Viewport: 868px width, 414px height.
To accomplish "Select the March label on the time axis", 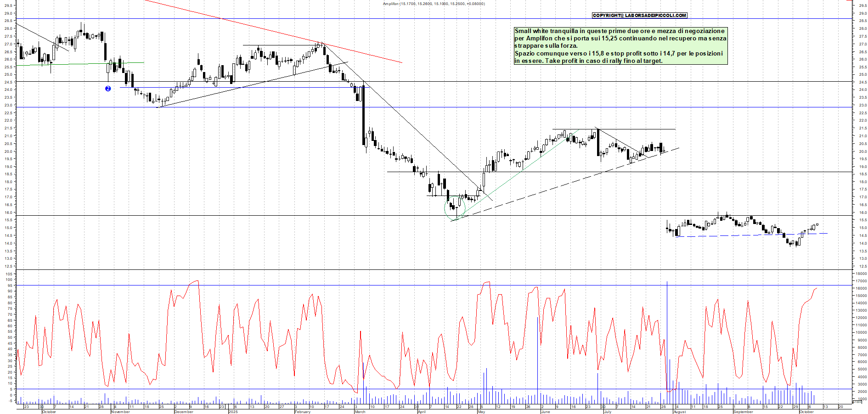I will [360, 412].
